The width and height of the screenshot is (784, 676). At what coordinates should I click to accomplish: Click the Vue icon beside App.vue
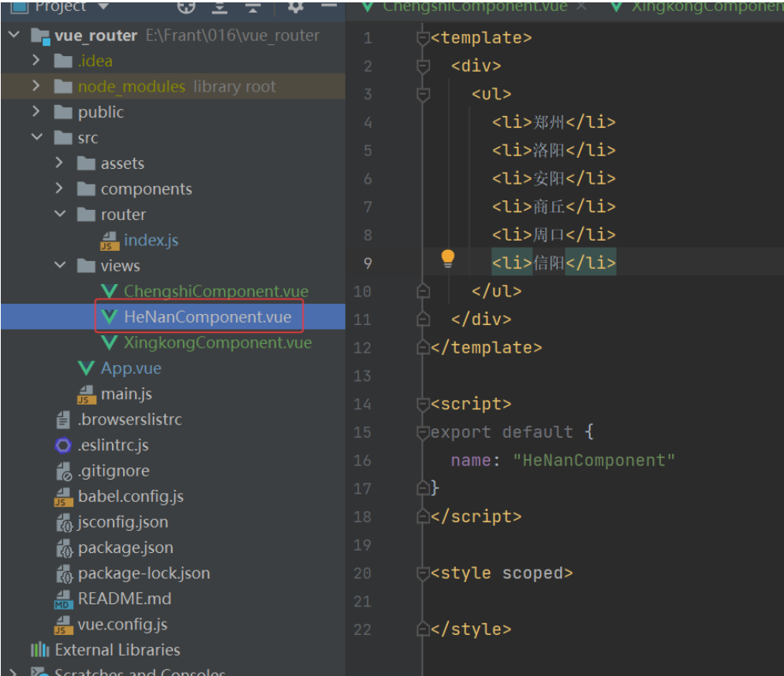tap(86, 368)
